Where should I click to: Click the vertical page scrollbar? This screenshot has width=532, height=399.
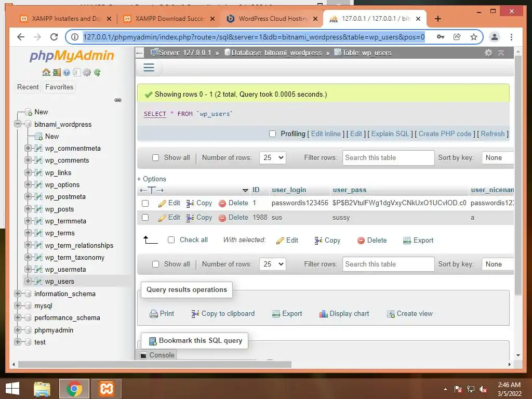518,175
